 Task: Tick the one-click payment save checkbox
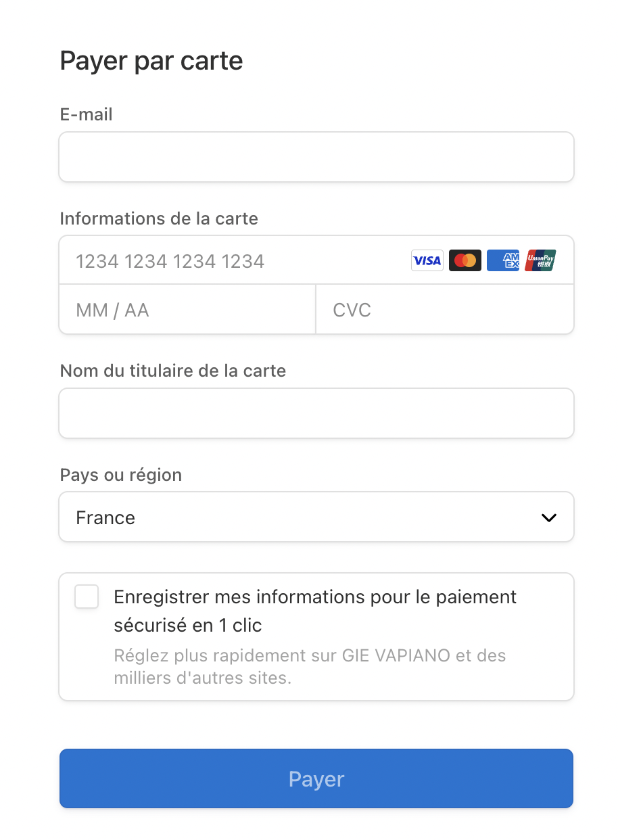87,597
